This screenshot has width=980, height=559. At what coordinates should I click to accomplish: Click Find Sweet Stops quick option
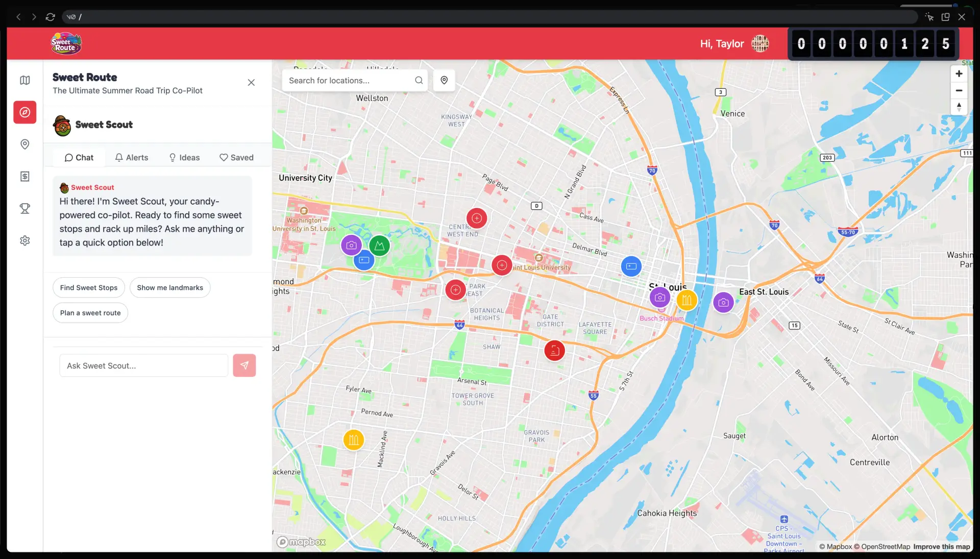(89, 288)
